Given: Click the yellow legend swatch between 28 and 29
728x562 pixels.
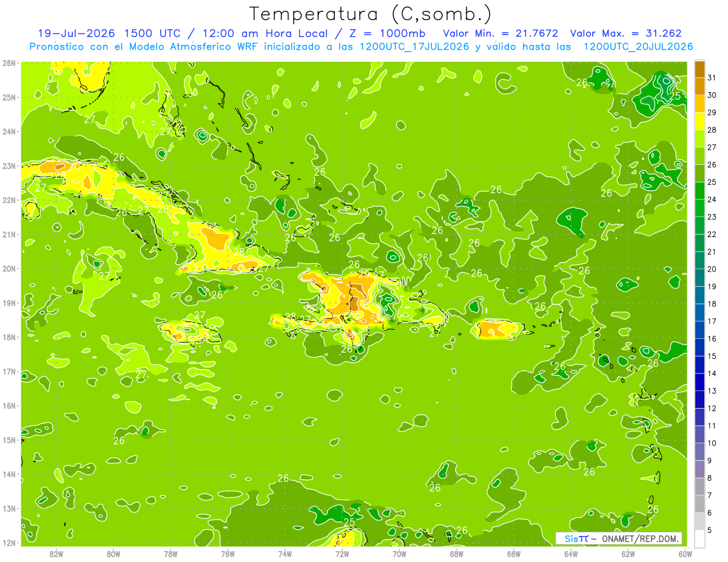Looking at the screenshot, I should point(699,121).
